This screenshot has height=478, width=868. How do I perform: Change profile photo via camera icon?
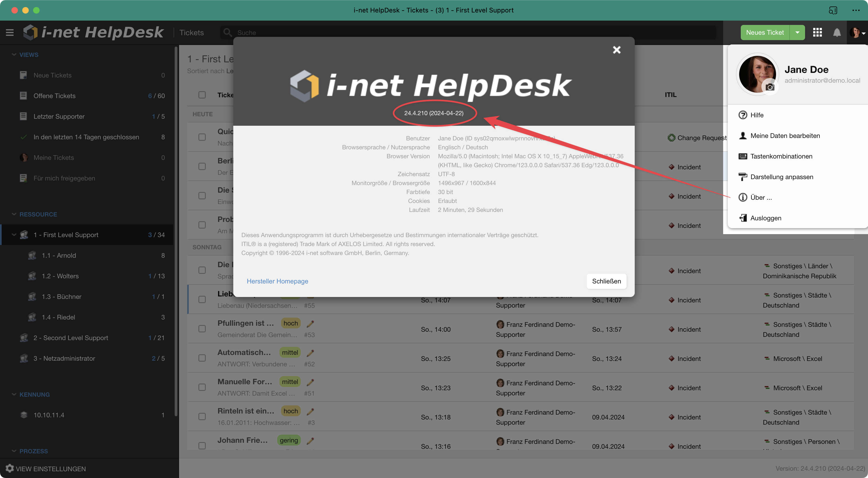(770, 87)
